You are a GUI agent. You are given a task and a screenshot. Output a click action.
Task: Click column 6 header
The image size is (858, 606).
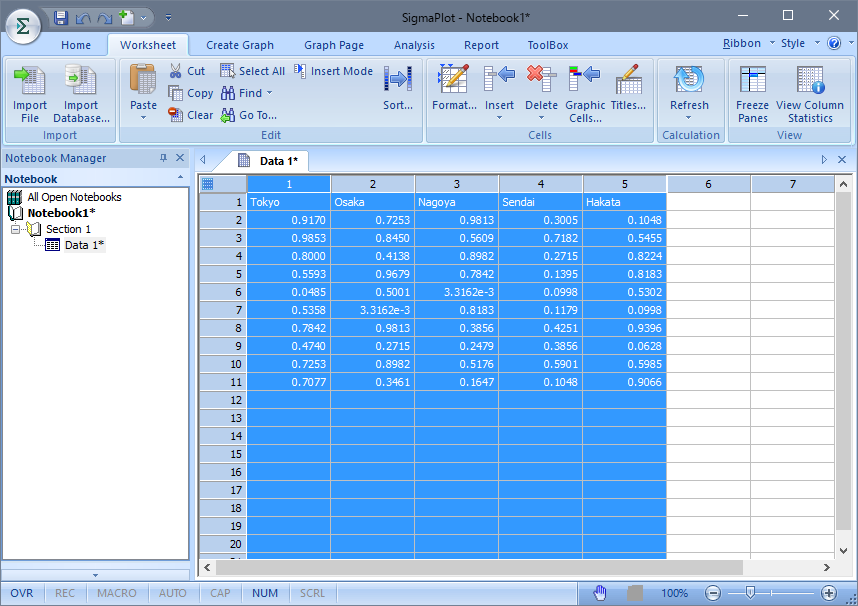click(708, 184)
